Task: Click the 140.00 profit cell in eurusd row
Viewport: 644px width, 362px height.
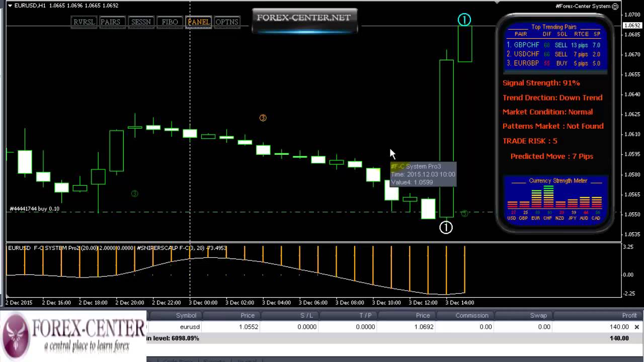Action: pos(619,327)
